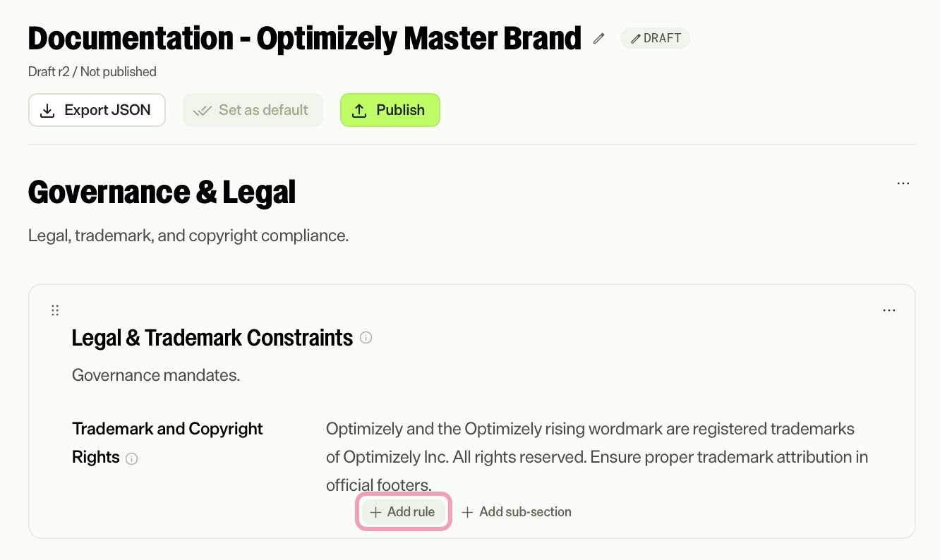Click the Set as default button
This screenshot has width=940, height=560.
pyautogui.click(x=253, y=110)
